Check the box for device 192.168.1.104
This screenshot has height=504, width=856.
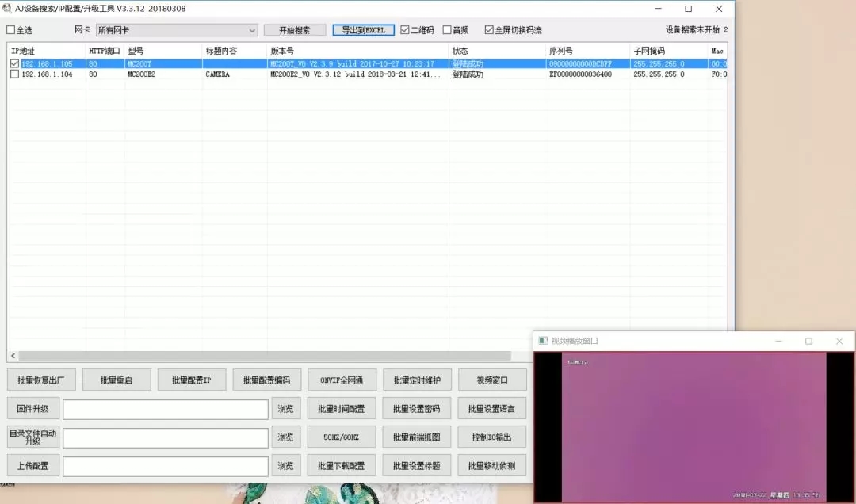pyautogui.click(x=15, y=74)
